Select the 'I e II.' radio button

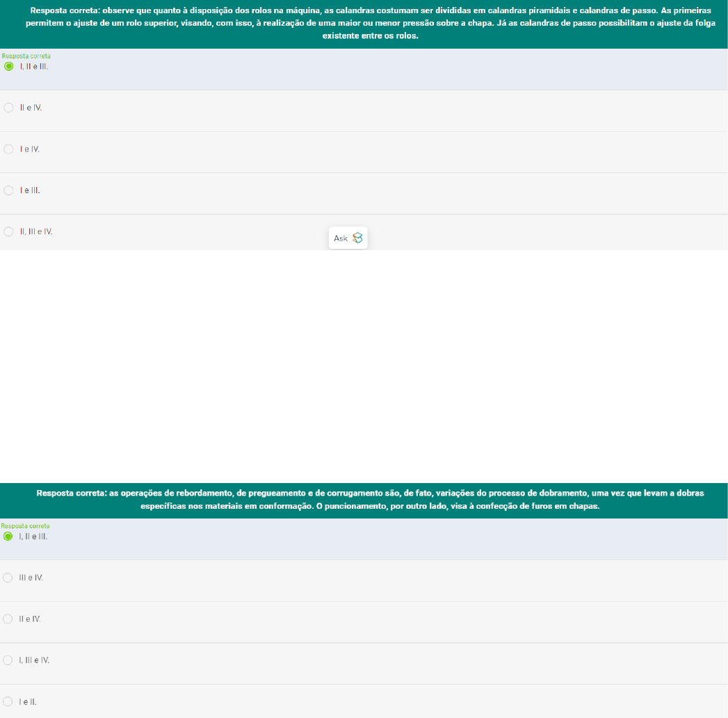point(8,701)
